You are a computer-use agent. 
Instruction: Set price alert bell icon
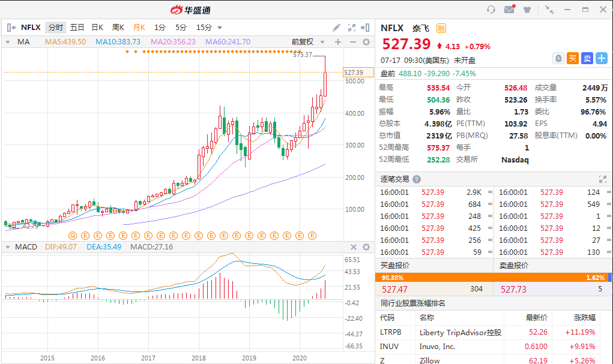point(558,59)
